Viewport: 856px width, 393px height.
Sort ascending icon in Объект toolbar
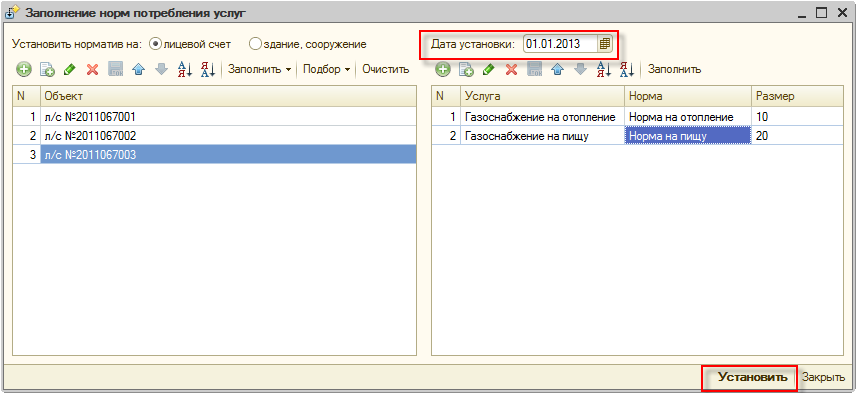tap(185, 69)
